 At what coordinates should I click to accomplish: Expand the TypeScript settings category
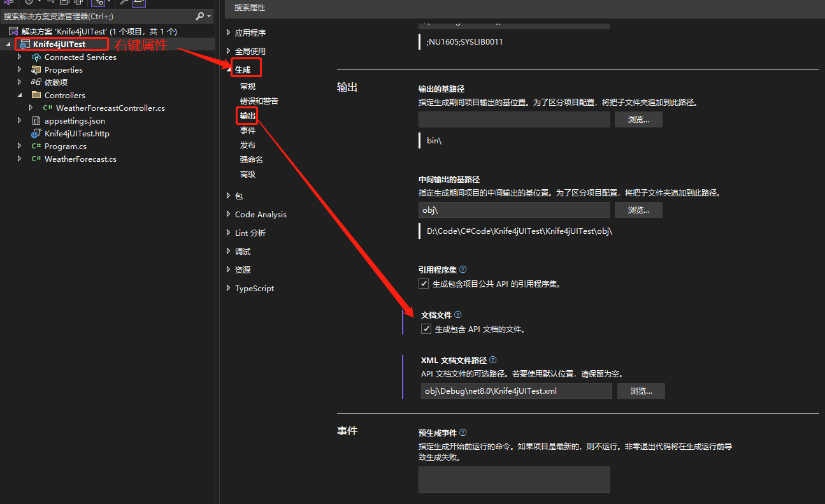tap(229, 289)
